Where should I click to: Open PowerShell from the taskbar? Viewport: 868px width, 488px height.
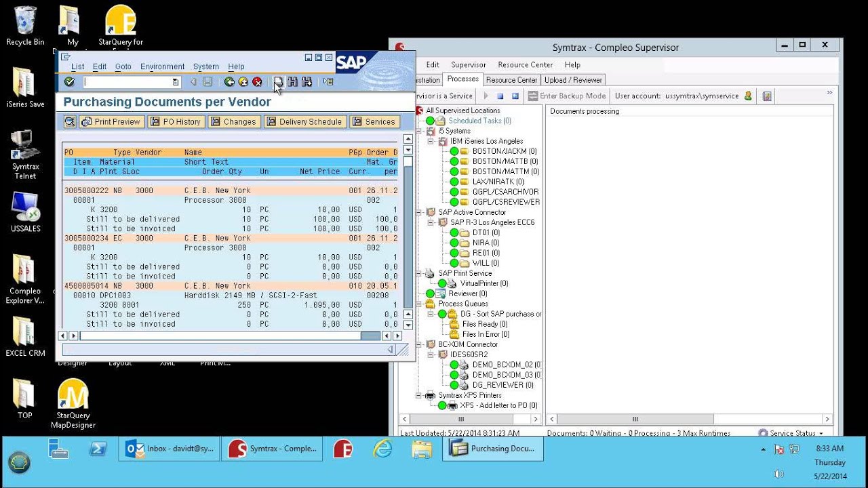coord(98,449)
